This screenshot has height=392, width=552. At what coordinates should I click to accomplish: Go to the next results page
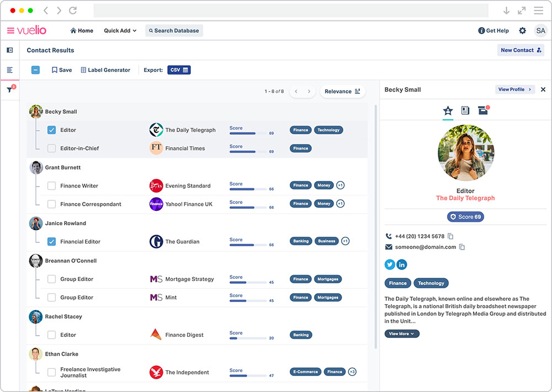point(309,91)
